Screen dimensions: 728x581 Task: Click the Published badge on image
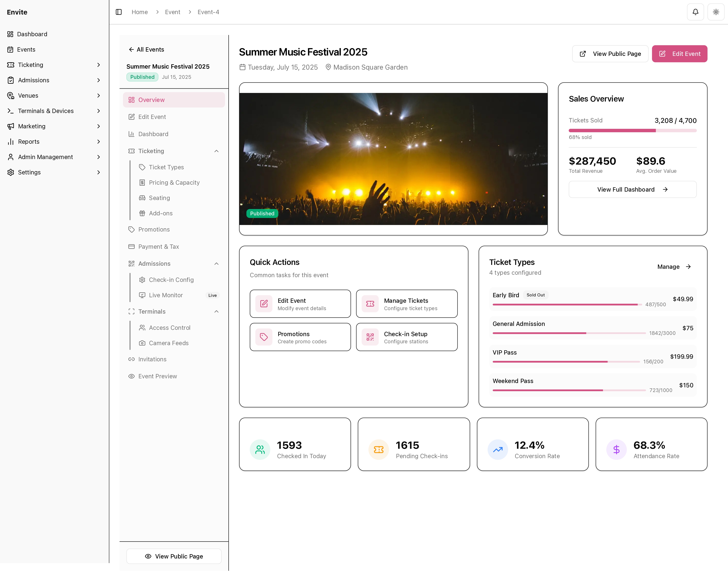click(262, 214)
